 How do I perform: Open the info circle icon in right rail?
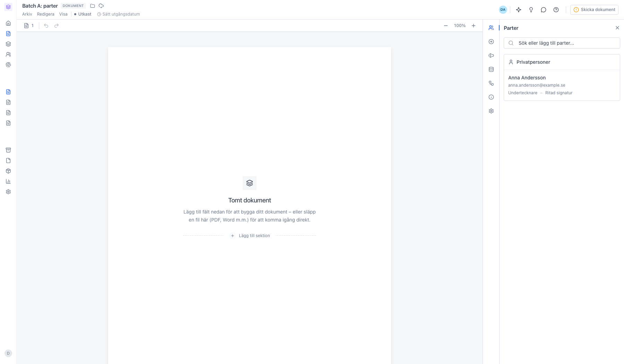pyautogui.click(x=491, y=97)
